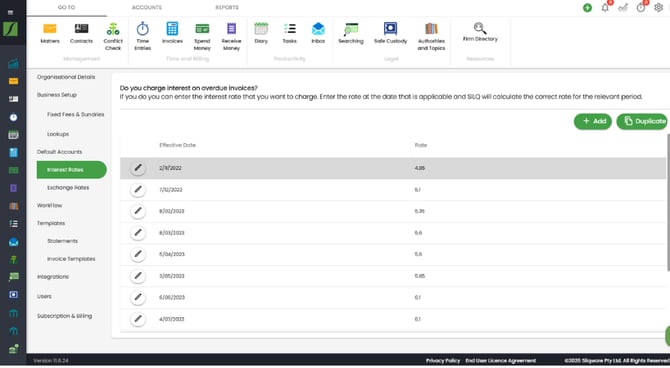Select the Interest Rates menu item

pyautogui.click(x=71, y=170)
